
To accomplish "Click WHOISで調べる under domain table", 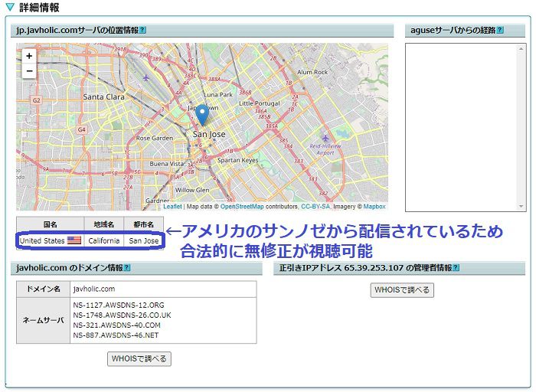I will click(139, 359).
